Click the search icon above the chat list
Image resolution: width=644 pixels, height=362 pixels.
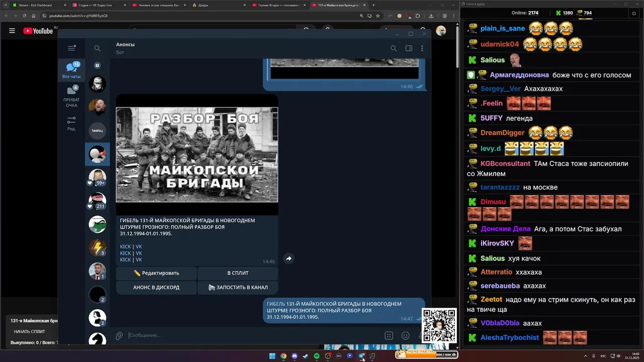98,48
